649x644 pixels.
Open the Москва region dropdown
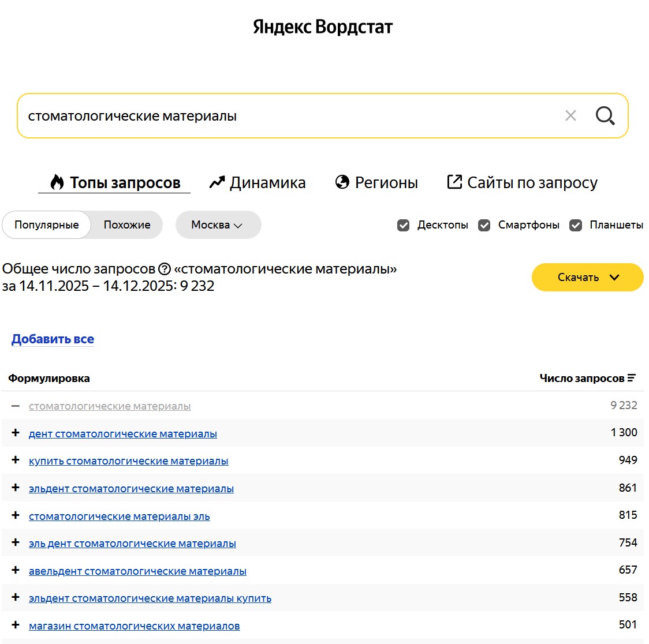click(218, 225)
